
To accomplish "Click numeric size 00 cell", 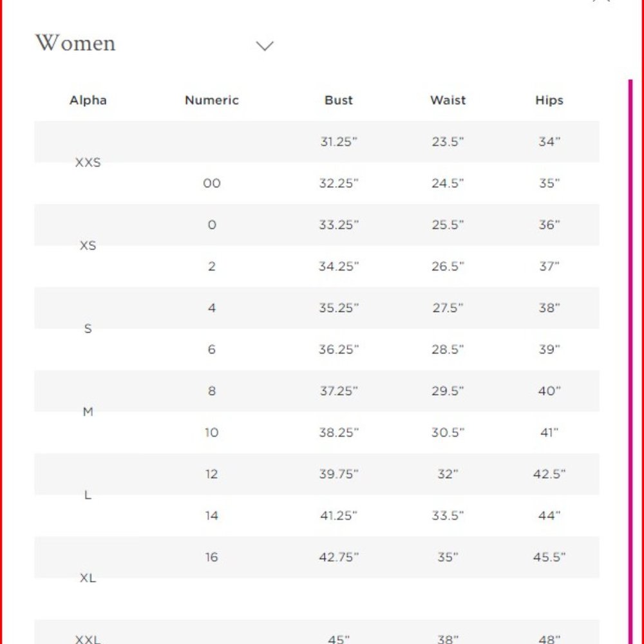I will [211, 184].
